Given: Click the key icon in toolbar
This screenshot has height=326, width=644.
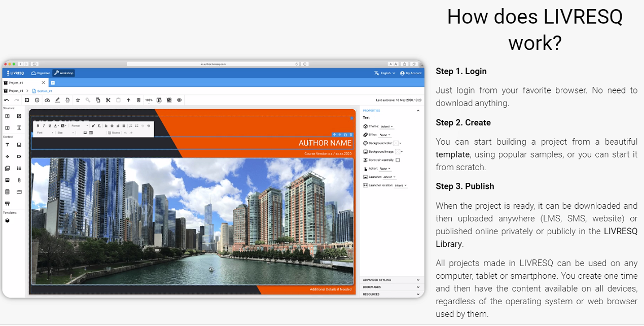Looking at the screenshot, I should (x=88, y=100).
